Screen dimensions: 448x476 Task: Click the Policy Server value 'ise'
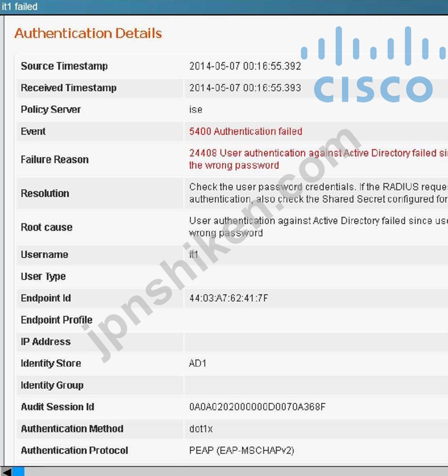tap(196, 109)
